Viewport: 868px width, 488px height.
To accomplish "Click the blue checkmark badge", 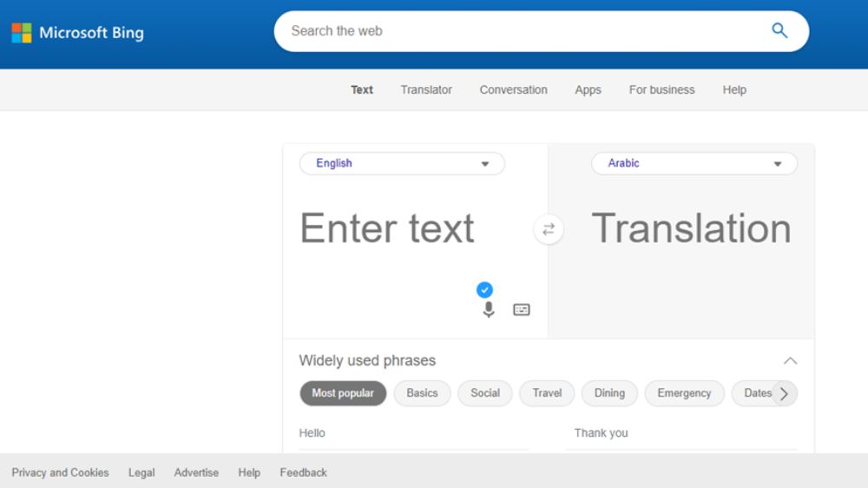I will coord(484,290).
